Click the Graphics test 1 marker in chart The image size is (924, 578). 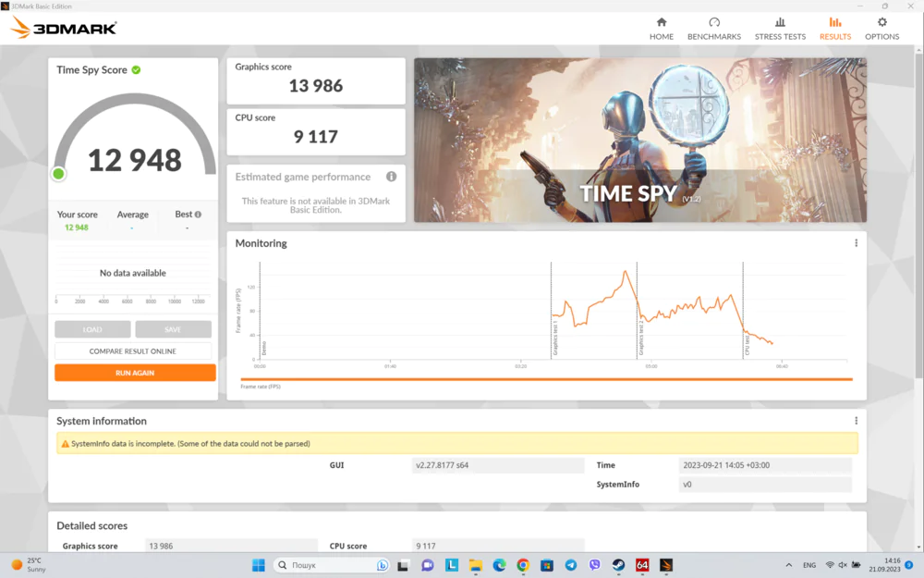(554, 339)
